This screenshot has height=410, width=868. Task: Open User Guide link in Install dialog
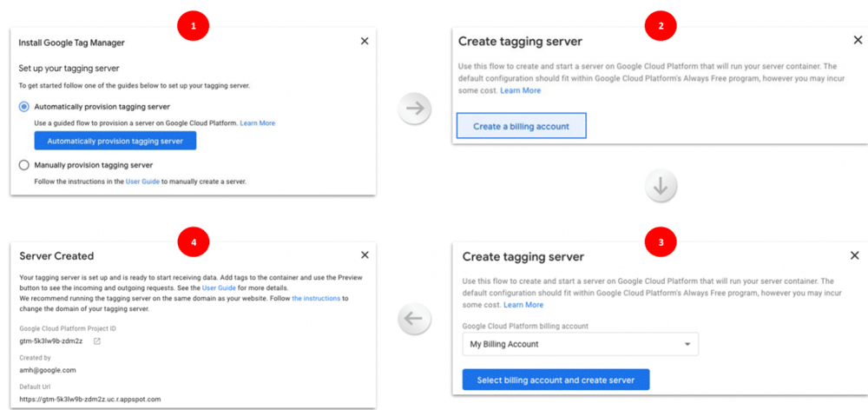(x=143, y=182)
